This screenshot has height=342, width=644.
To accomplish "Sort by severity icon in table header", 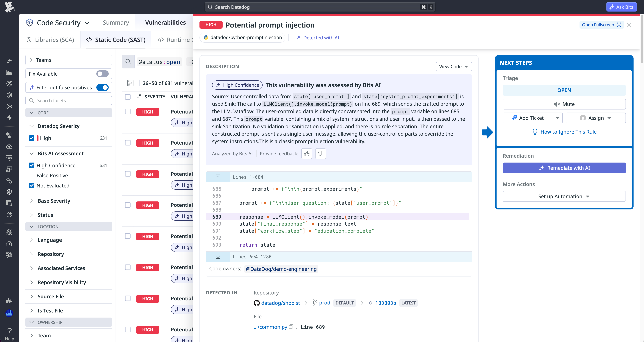I will [x=139, y=96].
